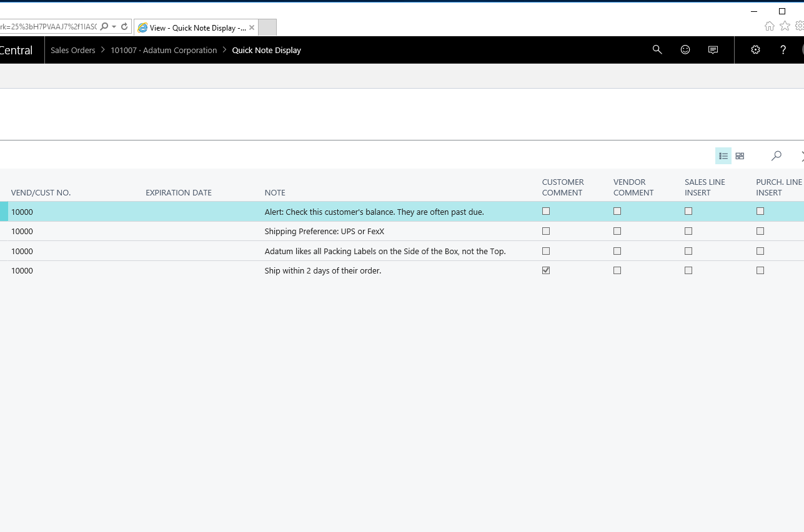804x532 pixels.
Task: Select the 'View - Quick Note Display' browser tab
Action: (x=193, y=27)
